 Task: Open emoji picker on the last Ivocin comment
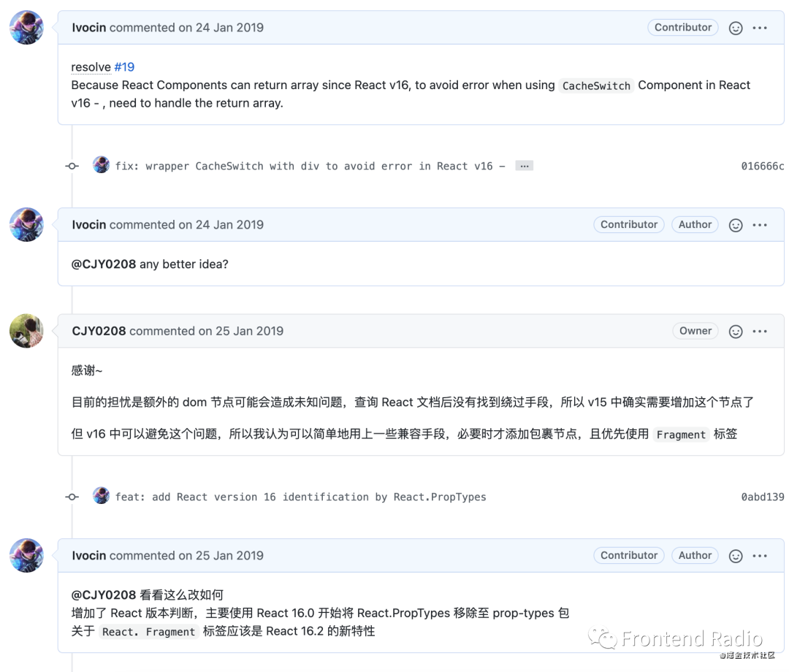tap(735, 555)
